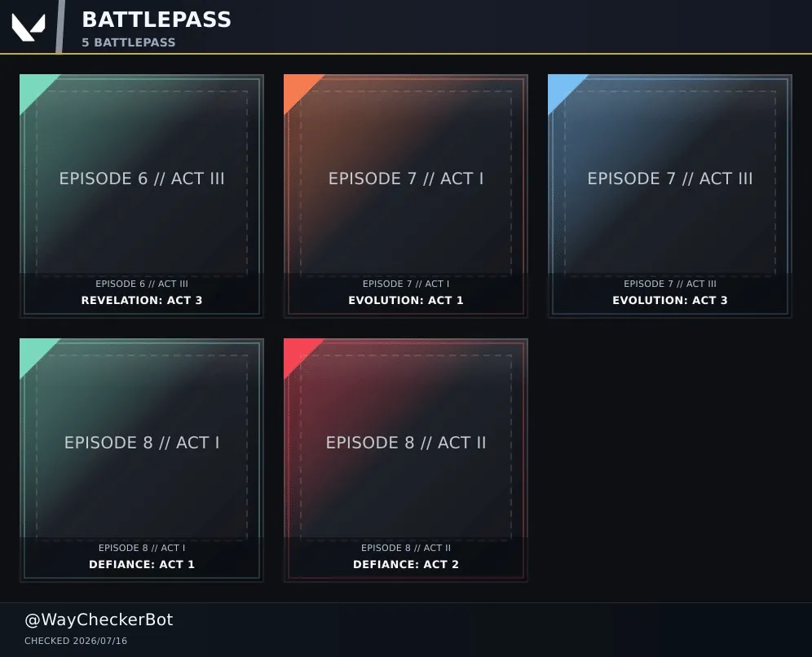The image size is (812, 657).
Task: Click the DEFIANCE: ACT 1 label
Action: tap(141, 564)
